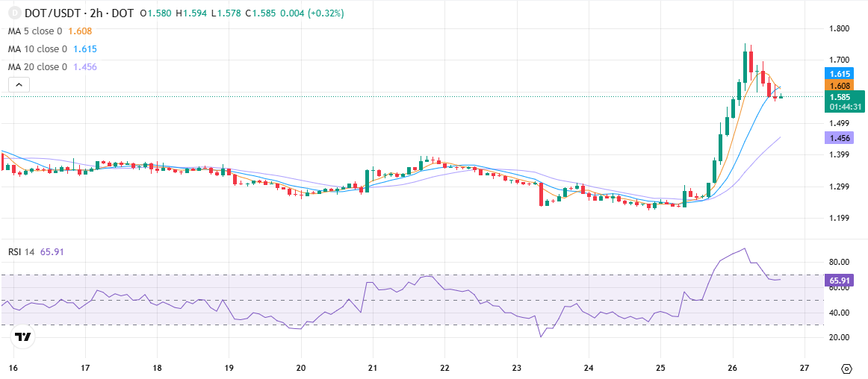Click date 21 on the time axis
The image size is (868, 379).
373,368
